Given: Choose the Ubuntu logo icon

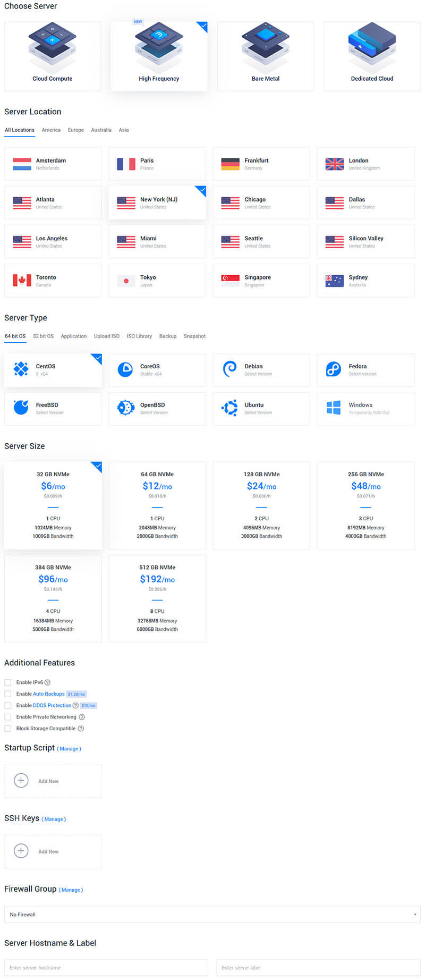Looking at the screenshot, I should click(x=229, y=408).
